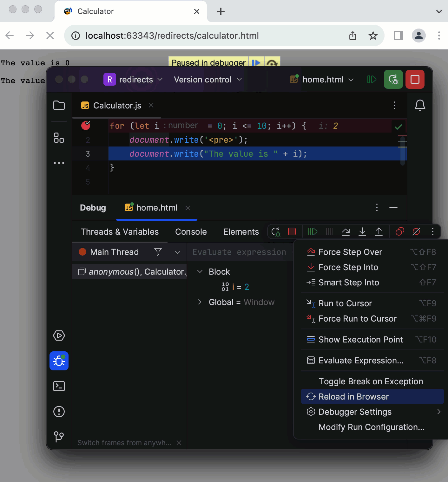Open the Project folder tool window
Screen dimensions: 448x482
59,105
